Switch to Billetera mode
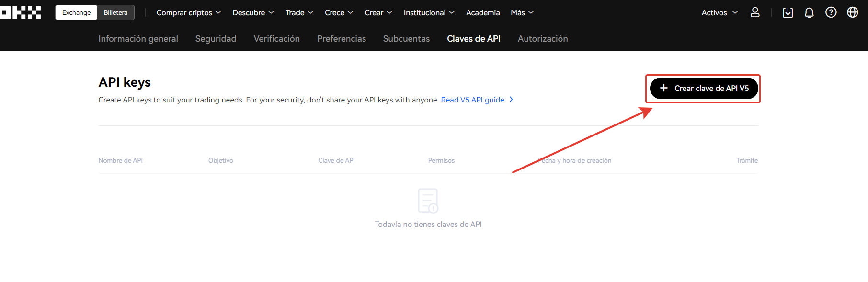The image size is (868, 282). 115,12
